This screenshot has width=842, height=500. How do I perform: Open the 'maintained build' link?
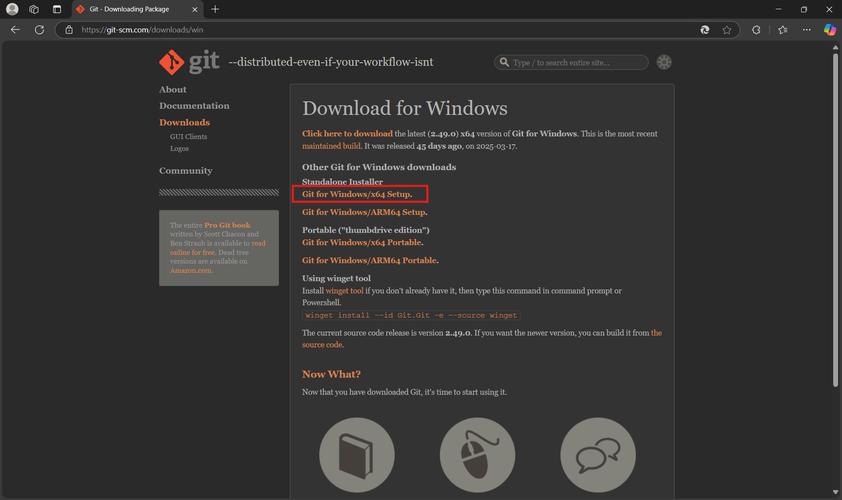332,146
